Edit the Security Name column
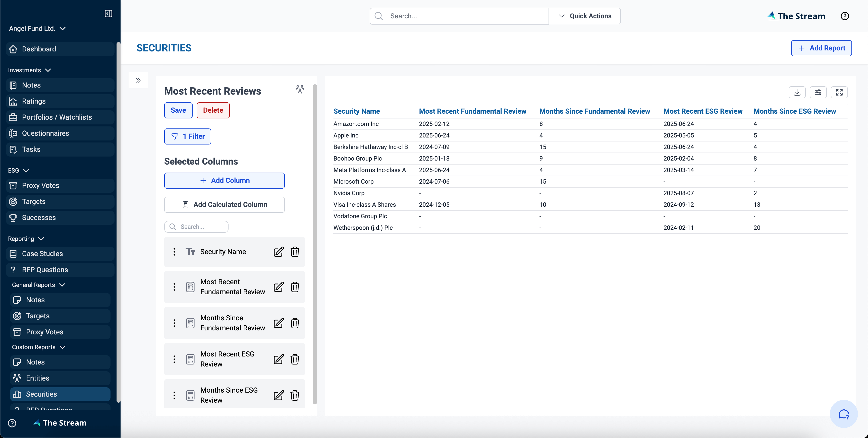Image resolution: width=868 pixels, height=438 pixels. tap(279, 252)
